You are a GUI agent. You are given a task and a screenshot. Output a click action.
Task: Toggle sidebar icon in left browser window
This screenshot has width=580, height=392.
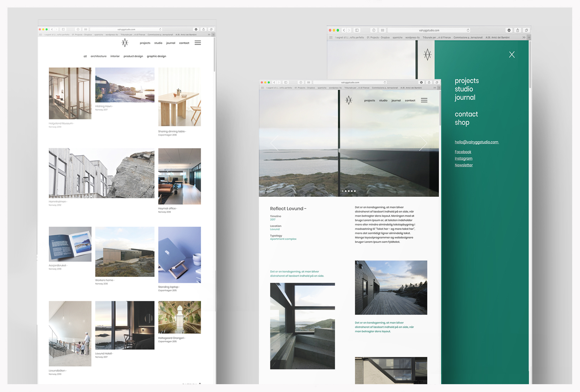pyautogui.click(x=63, y=29)
